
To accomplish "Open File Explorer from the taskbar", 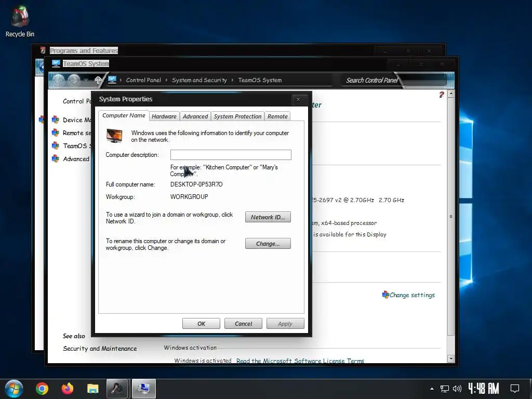I will click(92, 389).
